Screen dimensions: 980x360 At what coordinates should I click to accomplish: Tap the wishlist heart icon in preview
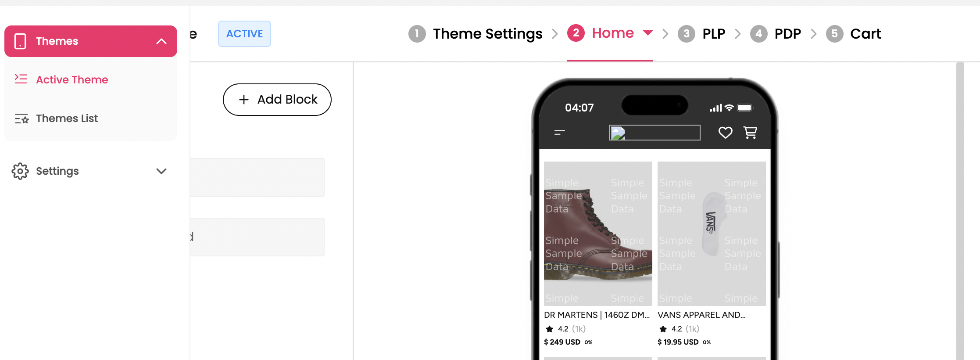(x=725, y=133)
